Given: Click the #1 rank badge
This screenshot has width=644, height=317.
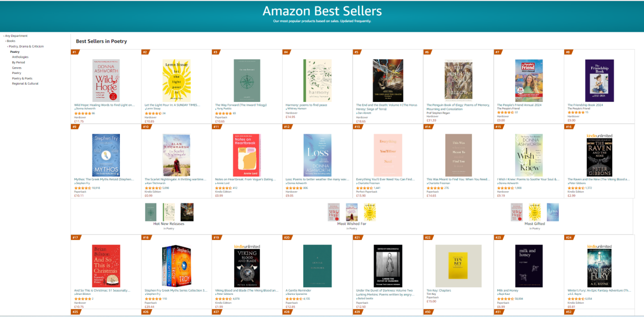Looking at the screenshot, I should click(x=74, y=52).
